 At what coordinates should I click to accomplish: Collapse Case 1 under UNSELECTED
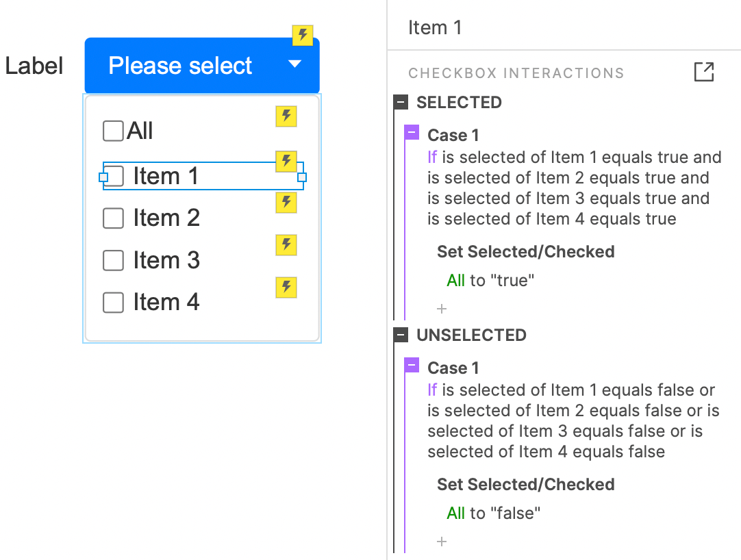(x=412, y=366)
